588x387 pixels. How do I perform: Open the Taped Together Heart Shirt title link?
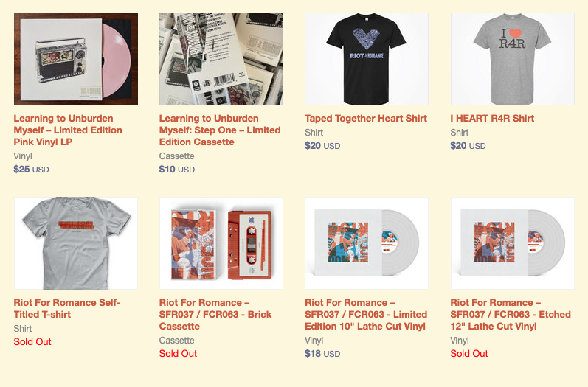366,118
